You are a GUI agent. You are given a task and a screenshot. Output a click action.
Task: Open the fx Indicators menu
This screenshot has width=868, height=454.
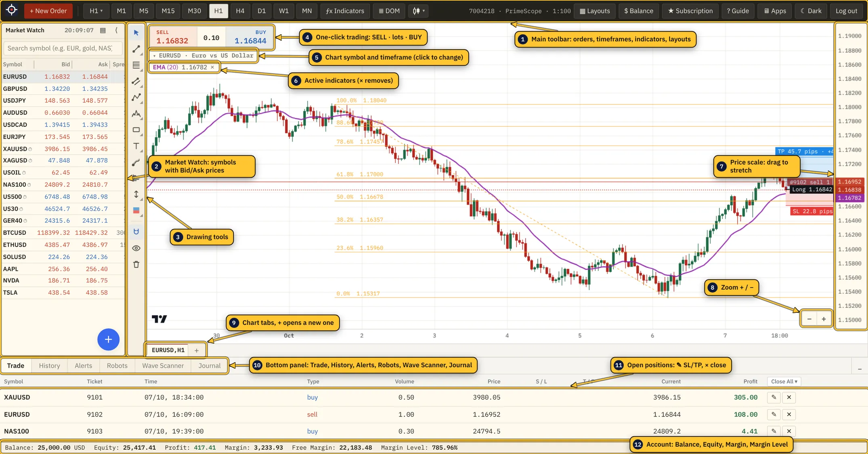(x=345, y=11)
